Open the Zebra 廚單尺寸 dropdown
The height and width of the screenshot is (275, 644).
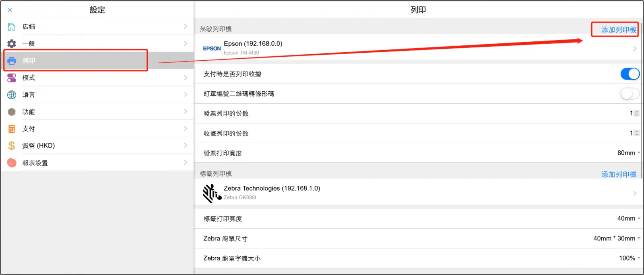(617, 238)
